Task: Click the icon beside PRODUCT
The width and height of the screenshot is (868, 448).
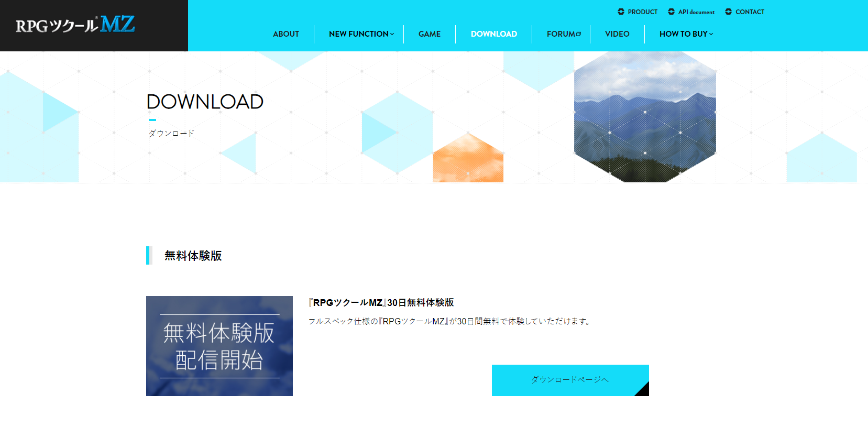Action: pyautogui.click(x=621, y=12)
